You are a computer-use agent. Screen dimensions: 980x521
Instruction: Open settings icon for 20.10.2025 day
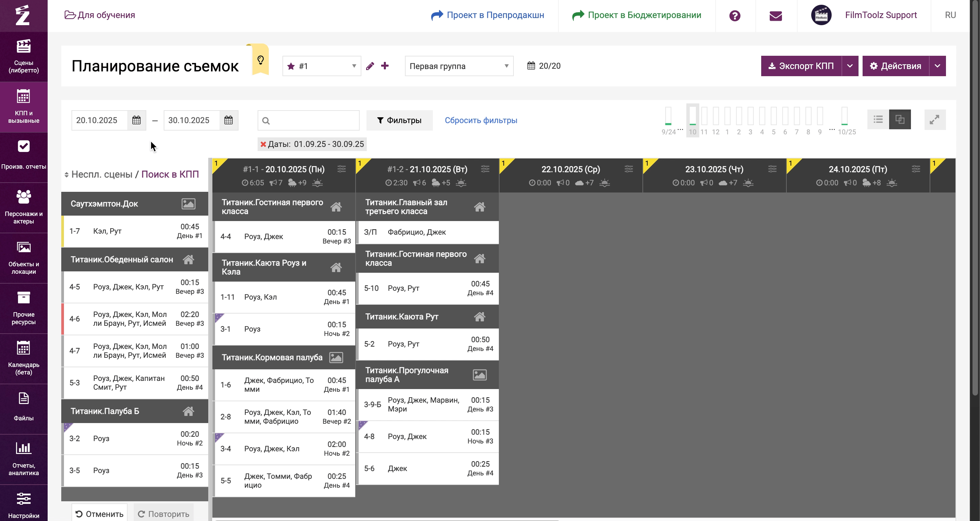coord(341,169)
